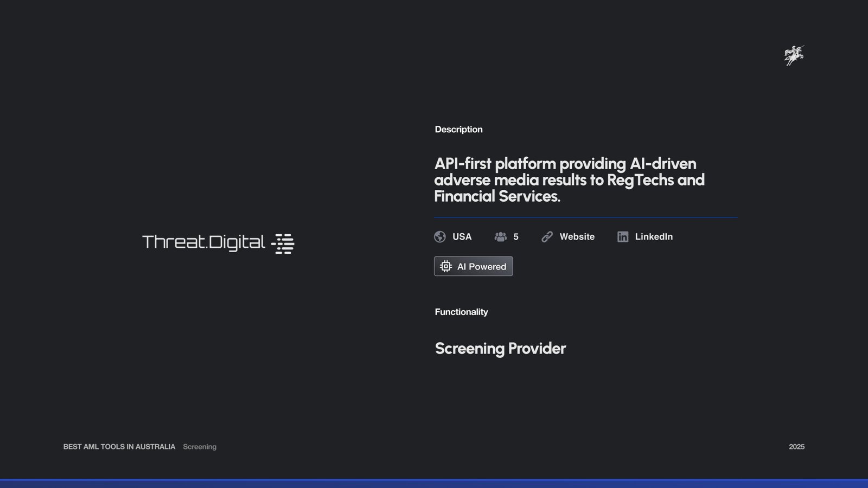868x488 pixels.
Task: Click the knight on horse logo icon
Action: pyautogui.click(x=794, y=55)
